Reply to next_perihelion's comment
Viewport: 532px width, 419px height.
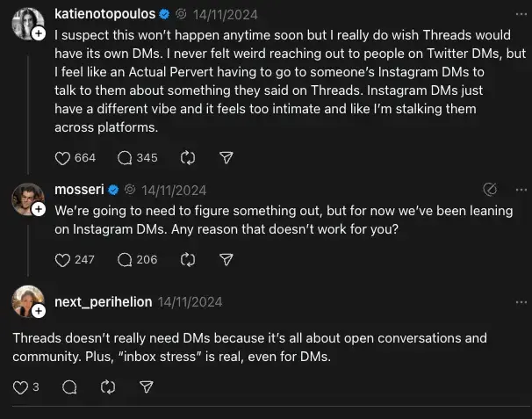pos(70,386)
